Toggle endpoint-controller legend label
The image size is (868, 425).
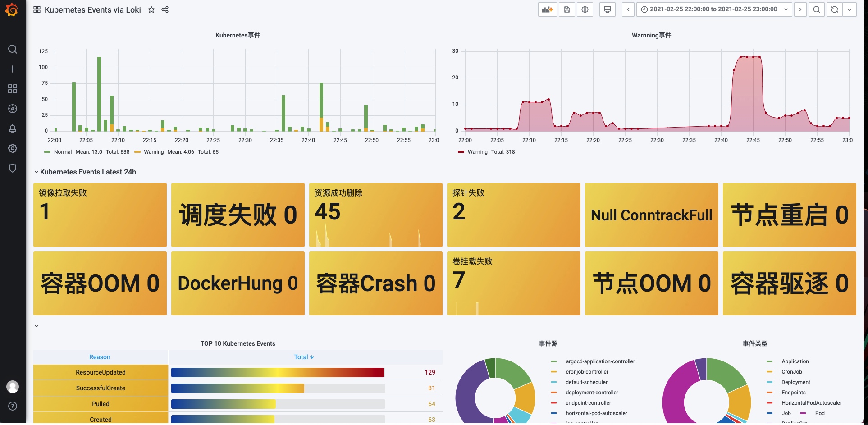588,403
